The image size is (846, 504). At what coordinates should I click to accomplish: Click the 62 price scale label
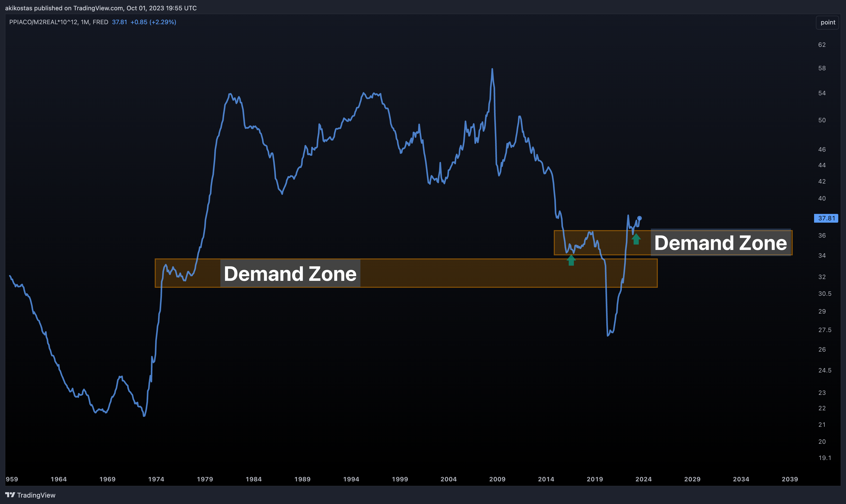[822, 45]
